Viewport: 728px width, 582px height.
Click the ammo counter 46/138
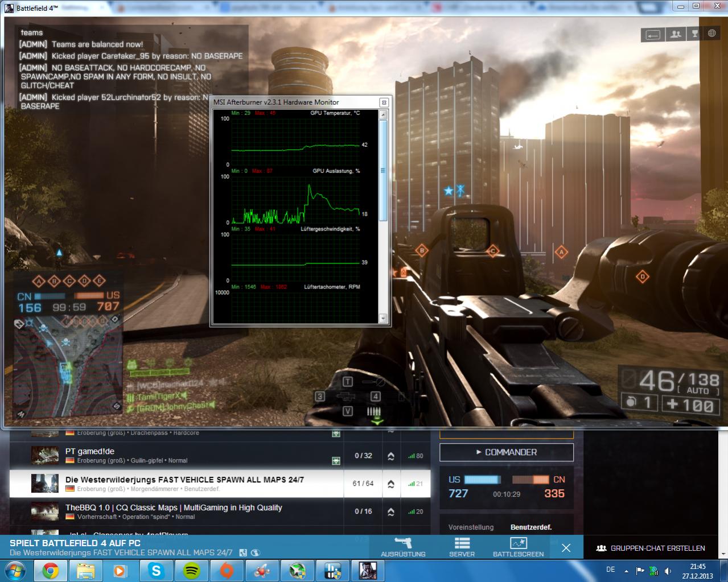click(679, 380)
